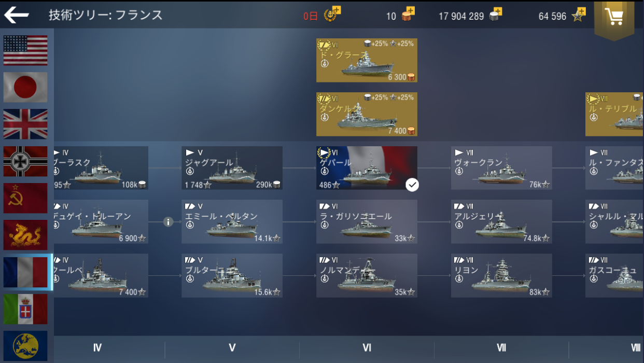Select the Italian flag nation
The height and width of the screenshot is (363, 644).
tap(25, 309)
